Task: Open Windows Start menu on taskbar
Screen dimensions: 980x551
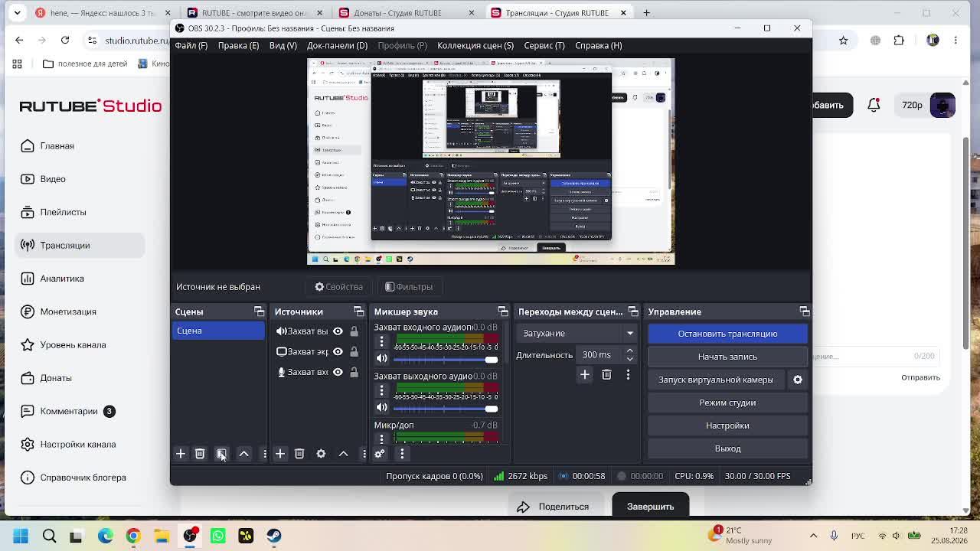Action: click(x=21, y=536)
